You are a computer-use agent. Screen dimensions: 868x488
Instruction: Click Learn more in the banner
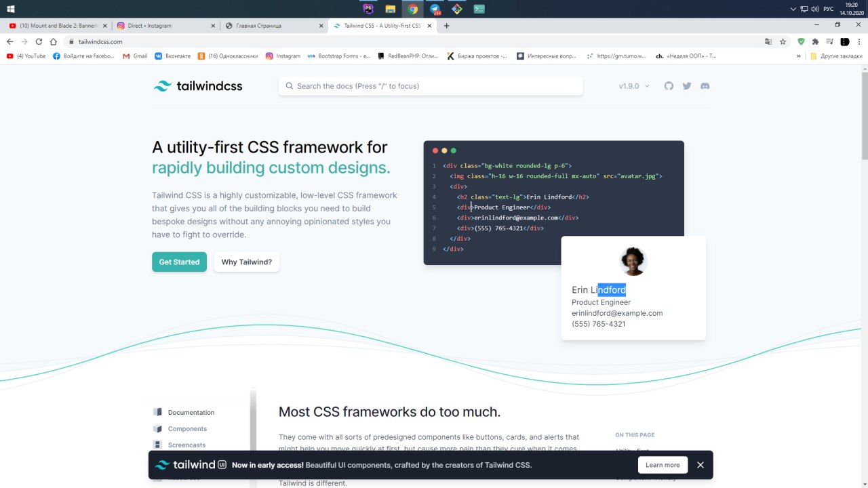tap(663, 465)
